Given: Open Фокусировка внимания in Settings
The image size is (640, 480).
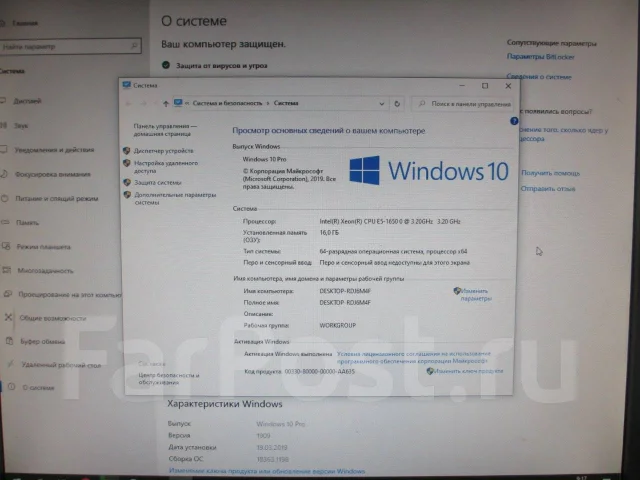Looking at the screenshot, I should coord(53,174).
